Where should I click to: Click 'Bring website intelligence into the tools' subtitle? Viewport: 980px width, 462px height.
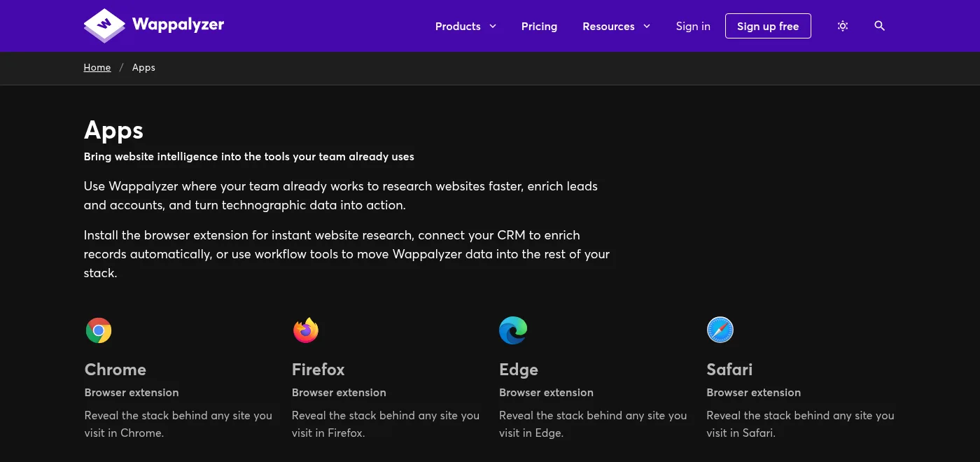(249, 157)
